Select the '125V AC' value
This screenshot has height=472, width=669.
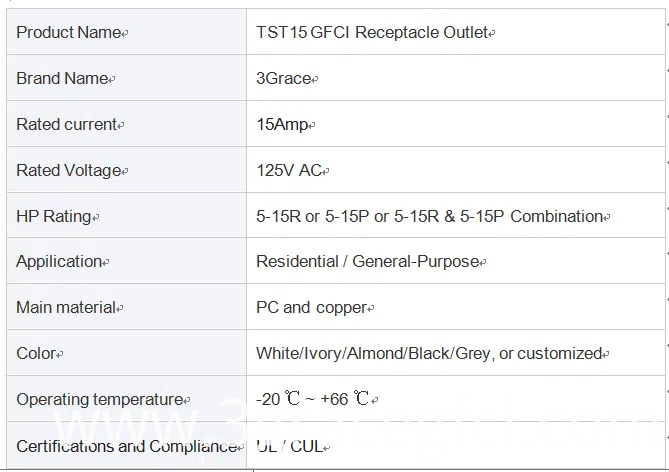[289, 171]
